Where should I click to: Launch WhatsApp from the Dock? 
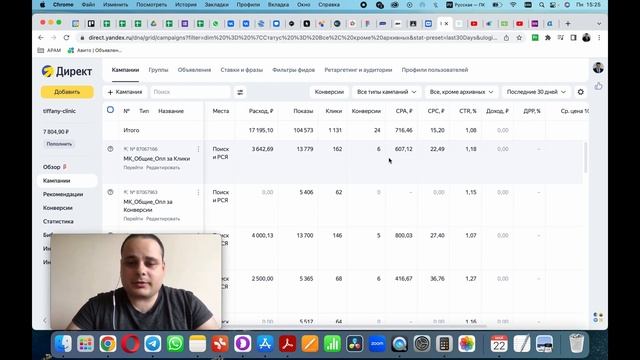[175, 344]
